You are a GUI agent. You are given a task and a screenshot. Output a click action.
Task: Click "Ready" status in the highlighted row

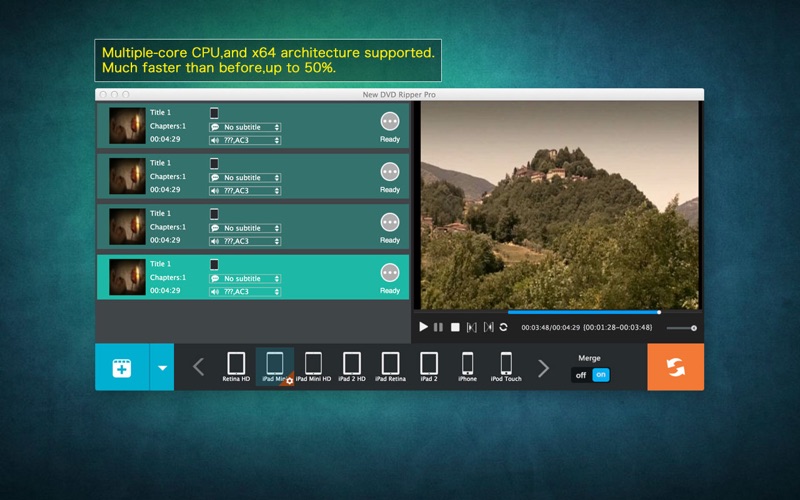pos(390,291)
